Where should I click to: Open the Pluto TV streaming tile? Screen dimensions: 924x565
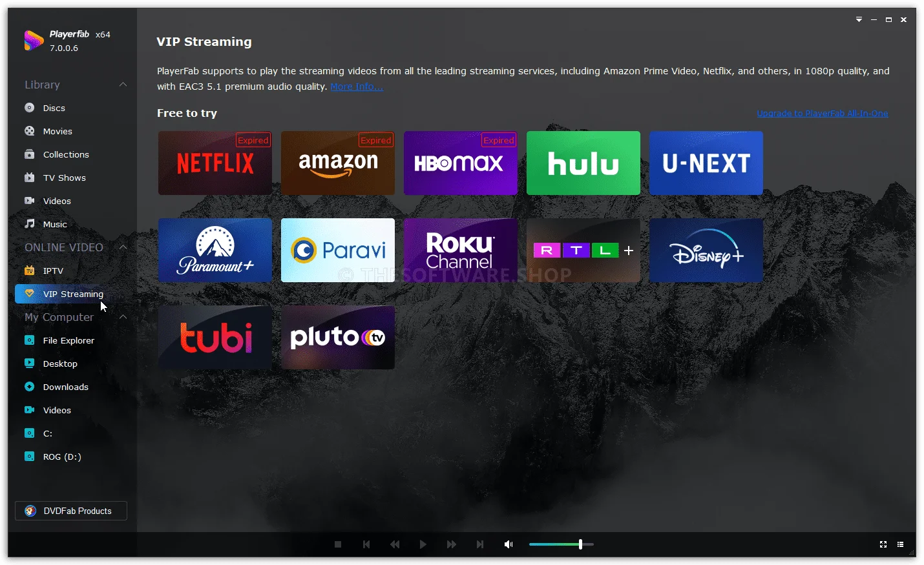pos(338,338)
